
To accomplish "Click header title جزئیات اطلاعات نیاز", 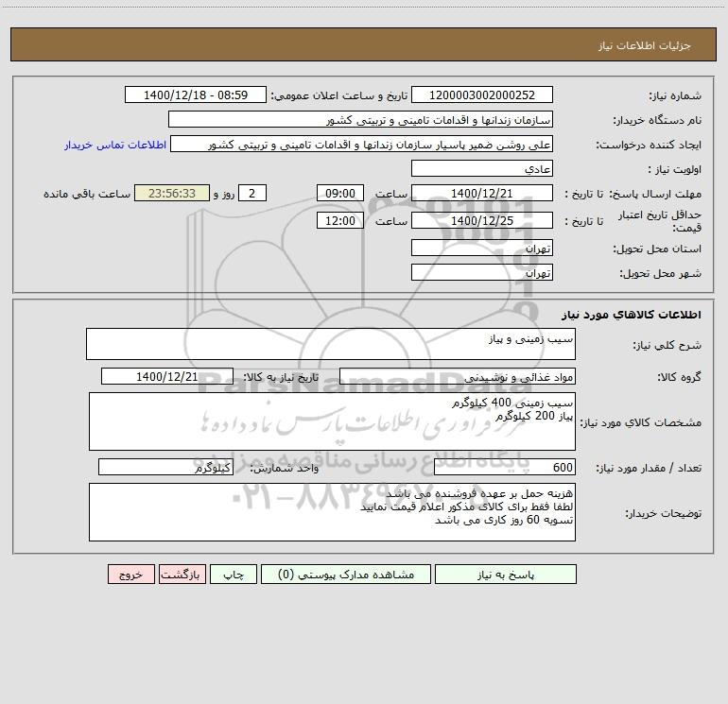I will point(645,45).
